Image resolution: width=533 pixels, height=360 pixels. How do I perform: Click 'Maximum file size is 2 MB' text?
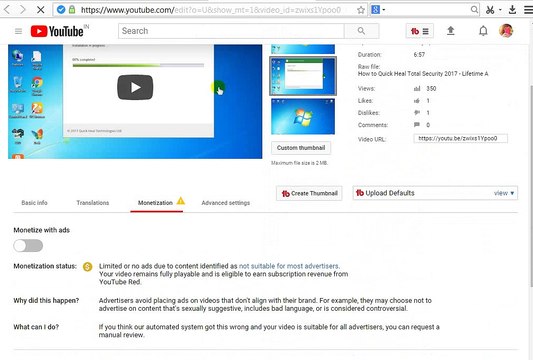point(299,163)
